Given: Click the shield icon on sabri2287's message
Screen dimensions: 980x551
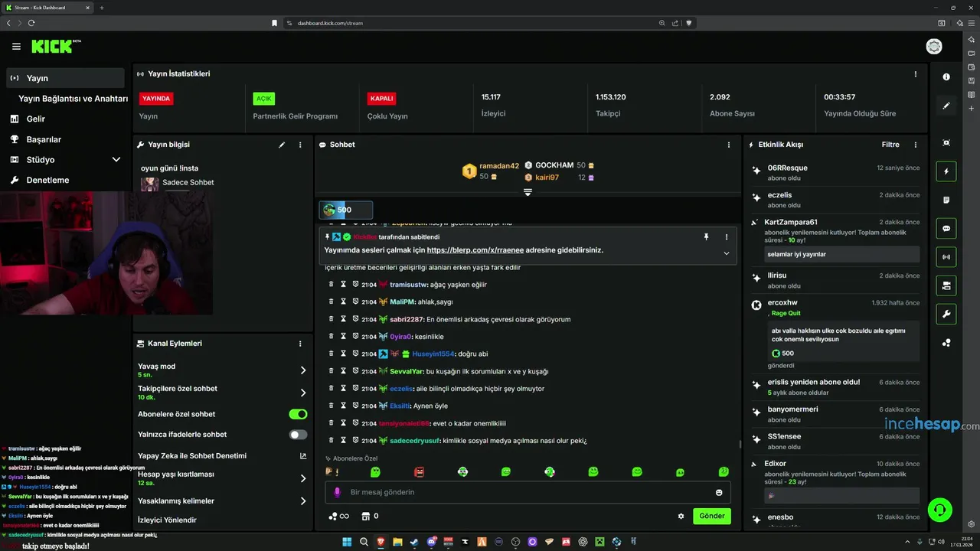Looking at the screenshot, I should (355, 319).
